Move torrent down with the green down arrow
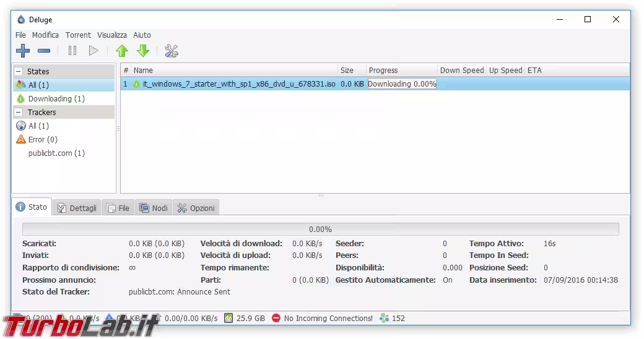644x339 pixels. point(143,51)
